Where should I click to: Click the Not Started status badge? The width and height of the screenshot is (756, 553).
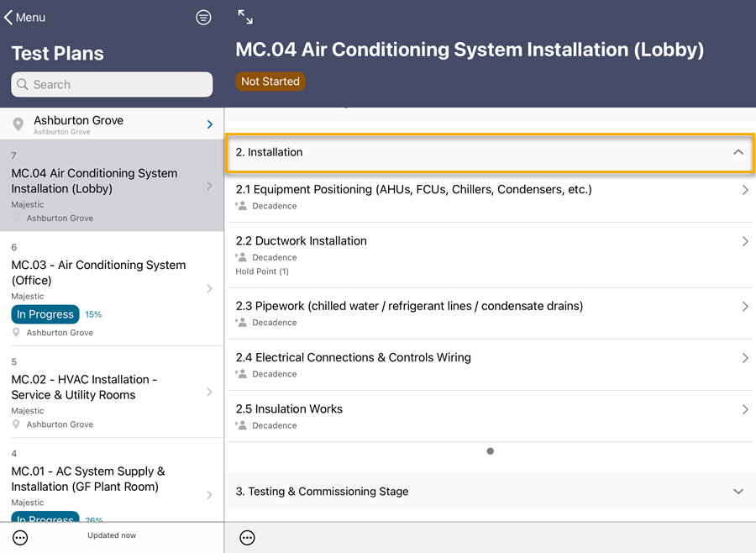tap(270, 82)
